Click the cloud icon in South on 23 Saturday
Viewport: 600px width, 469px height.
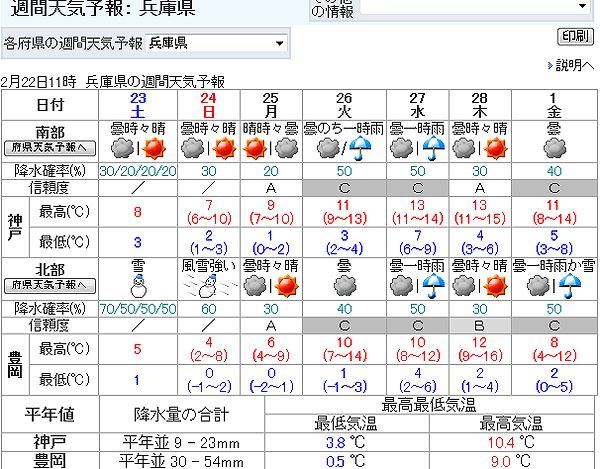click(122, 148)
